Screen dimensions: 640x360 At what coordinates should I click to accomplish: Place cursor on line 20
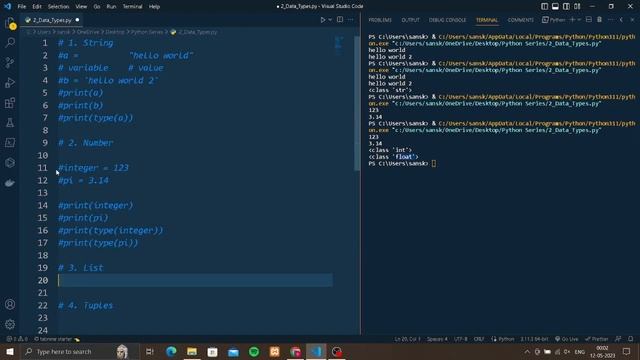tap(195, 280)
